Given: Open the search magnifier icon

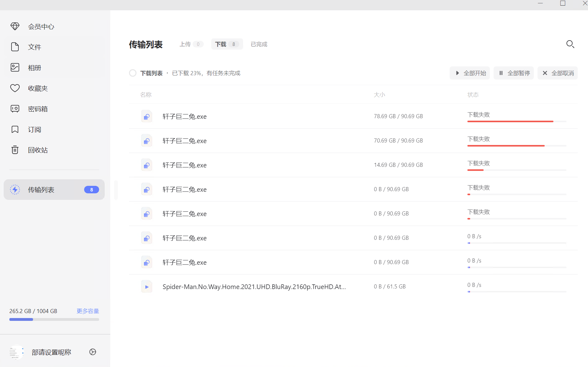Looking at the screenshot, I should tap(570, 44).
